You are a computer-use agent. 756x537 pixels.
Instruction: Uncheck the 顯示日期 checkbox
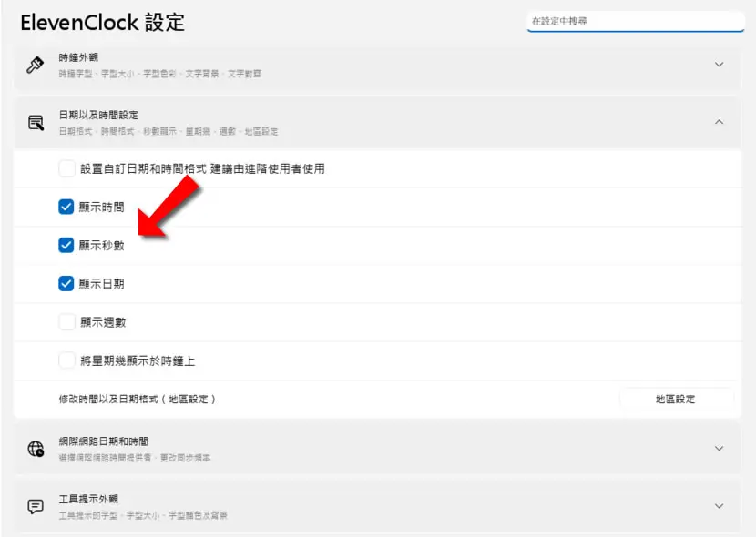point(66,284)
